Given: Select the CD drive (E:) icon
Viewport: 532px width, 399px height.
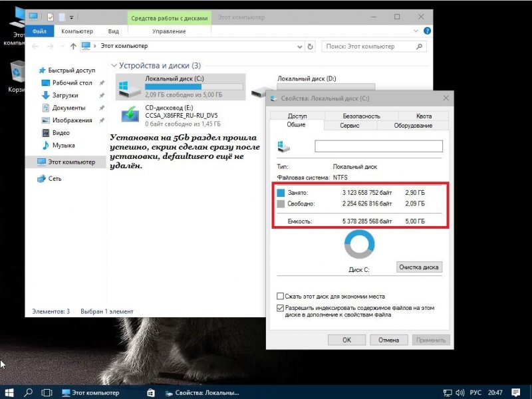Looking at the screenshot, I should click(130, 114).
